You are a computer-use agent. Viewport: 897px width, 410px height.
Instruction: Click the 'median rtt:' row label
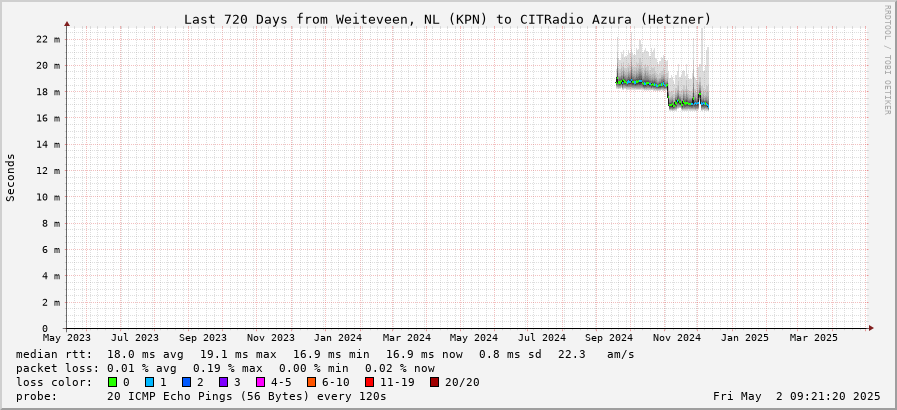(x=54, y=355)
